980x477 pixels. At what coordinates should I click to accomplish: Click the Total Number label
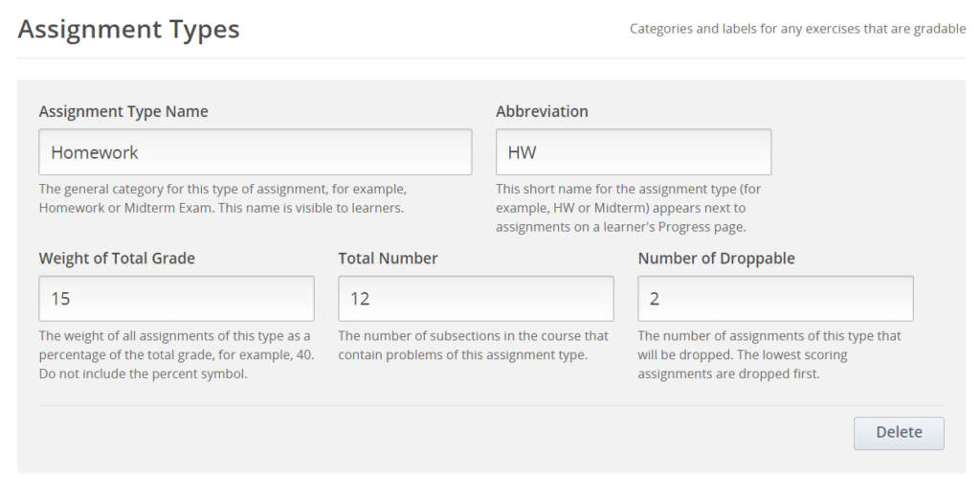388,258
